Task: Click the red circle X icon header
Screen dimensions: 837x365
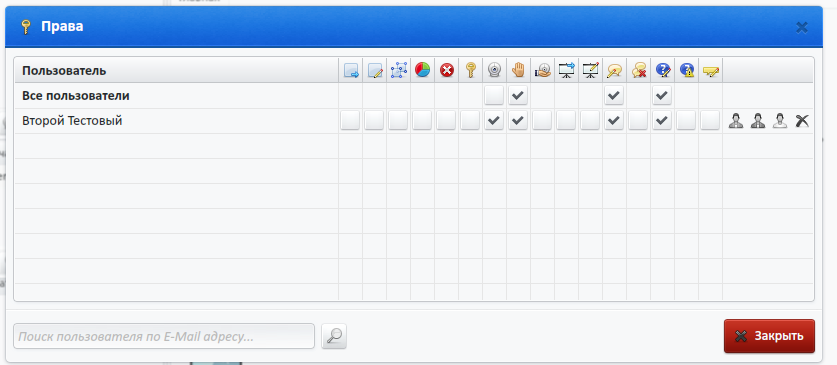Action: click(447, 70)
